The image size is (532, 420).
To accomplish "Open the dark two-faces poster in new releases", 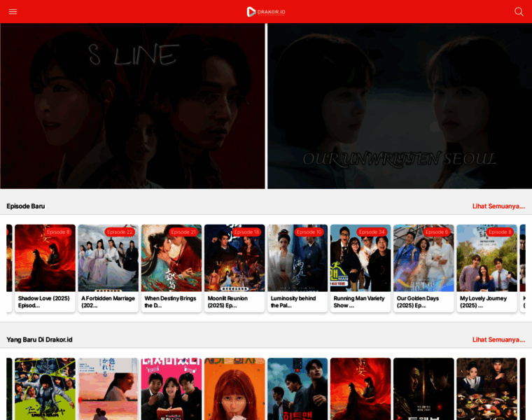I will click(x=423, y=388).
